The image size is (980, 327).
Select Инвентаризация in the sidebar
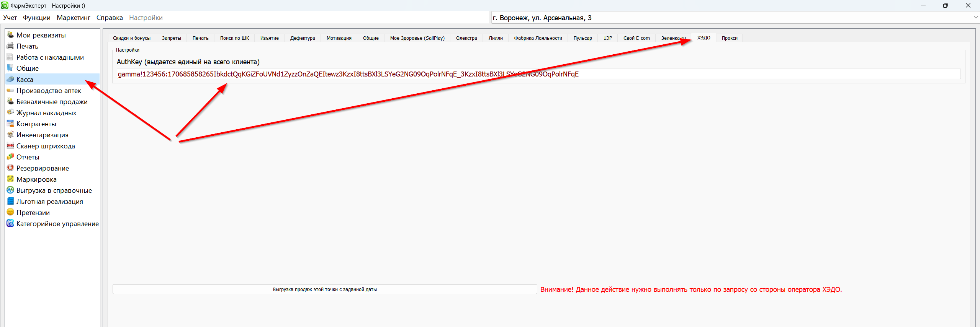(x=42, y=135)
